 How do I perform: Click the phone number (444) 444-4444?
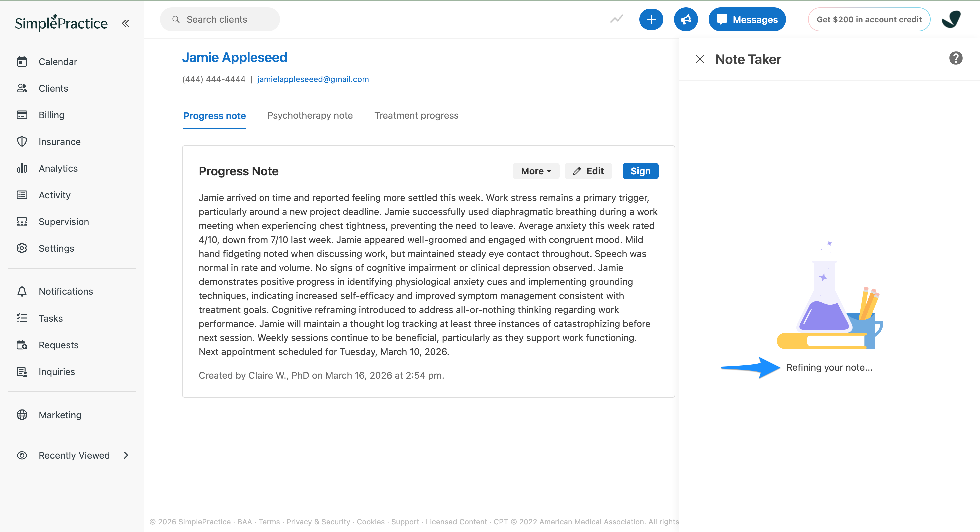tap(214, 79)
